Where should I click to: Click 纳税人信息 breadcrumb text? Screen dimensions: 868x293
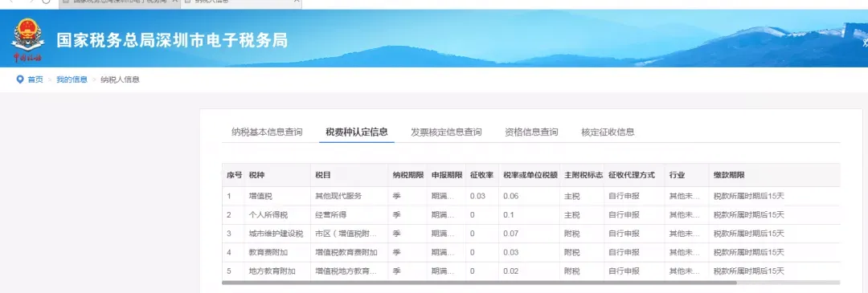pyautogui.click(x=120, y=79)
